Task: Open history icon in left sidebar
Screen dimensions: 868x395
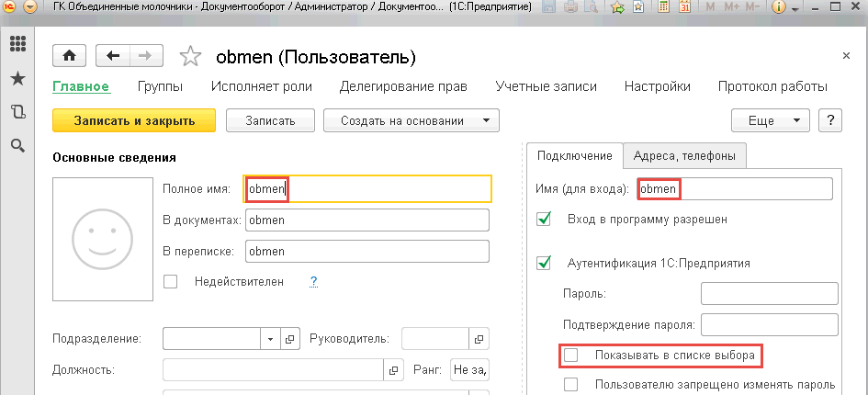Action: coord(17,112)
